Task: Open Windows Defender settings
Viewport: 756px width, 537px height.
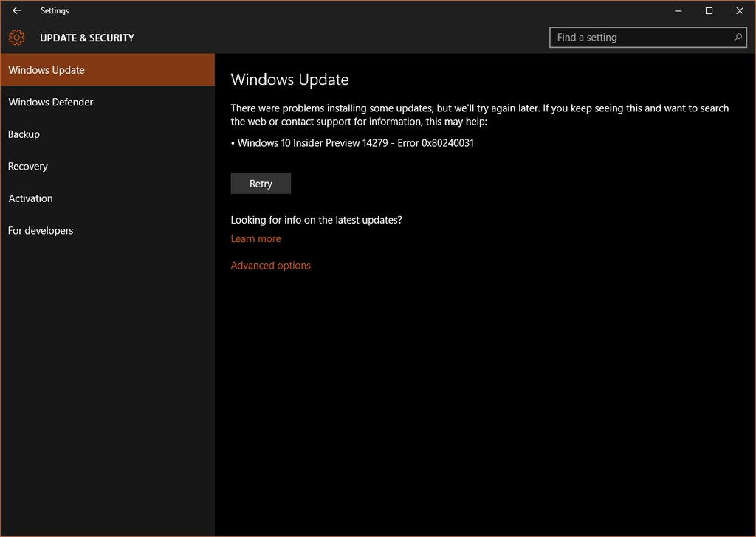Action: pos(108,102)
